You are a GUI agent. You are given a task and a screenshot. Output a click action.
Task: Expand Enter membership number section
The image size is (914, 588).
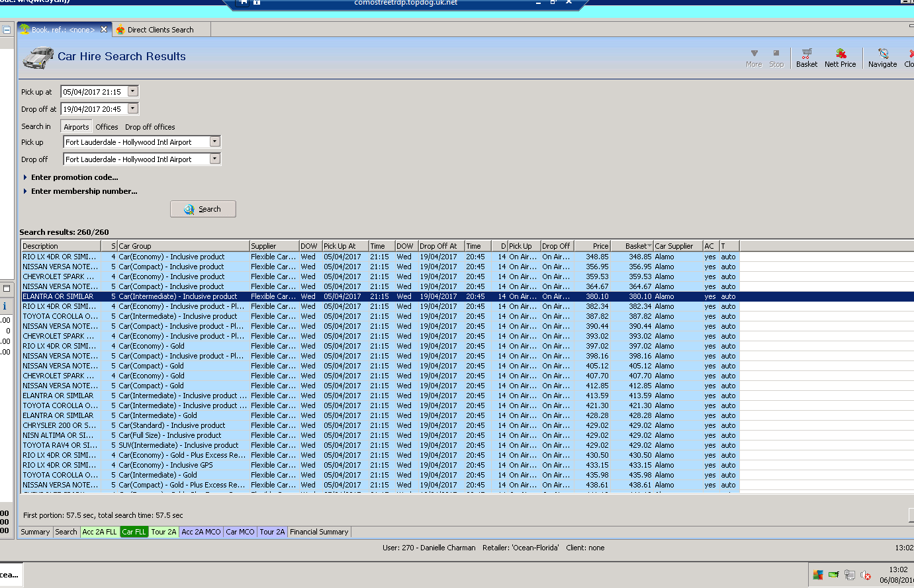click(x=84, y=191)
